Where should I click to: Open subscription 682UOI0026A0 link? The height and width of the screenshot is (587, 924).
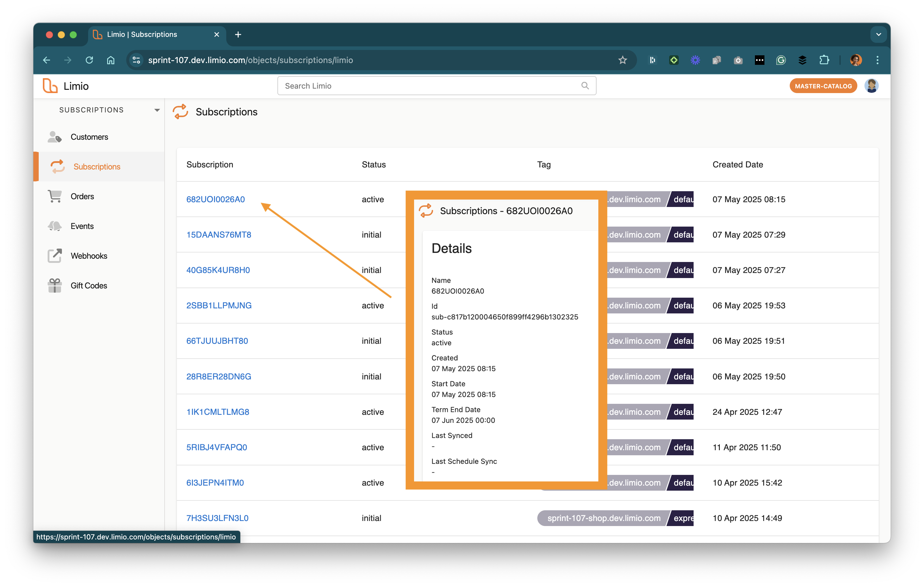point(215,199)
